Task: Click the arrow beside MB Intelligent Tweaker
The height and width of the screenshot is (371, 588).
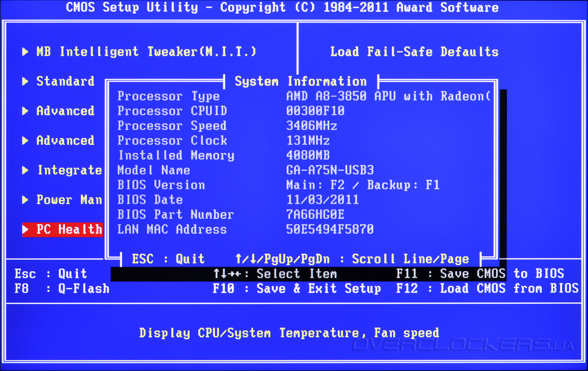Action: (25, 52)
